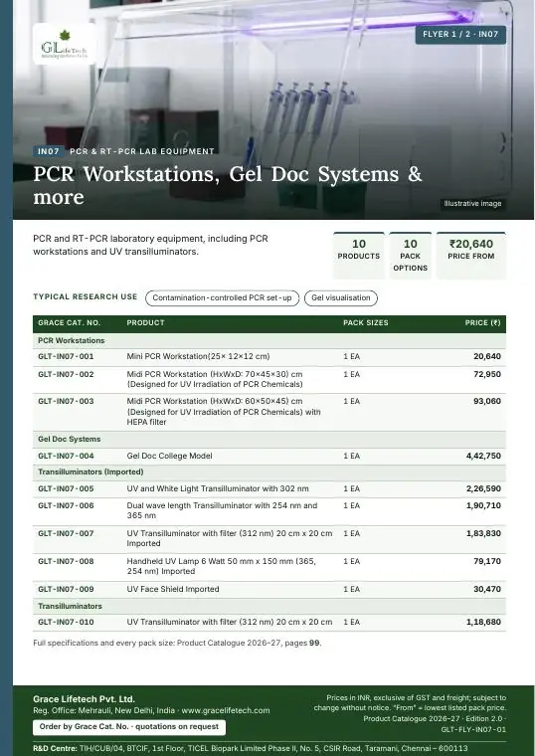Click the GLifeTech logo

tap(64, 44)
